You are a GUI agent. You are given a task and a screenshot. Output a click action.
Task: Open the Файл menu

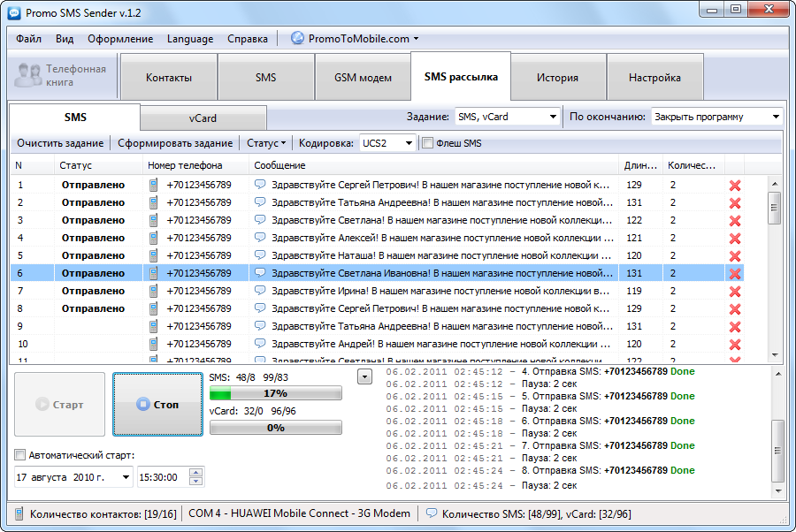click(x=28, y=39)
